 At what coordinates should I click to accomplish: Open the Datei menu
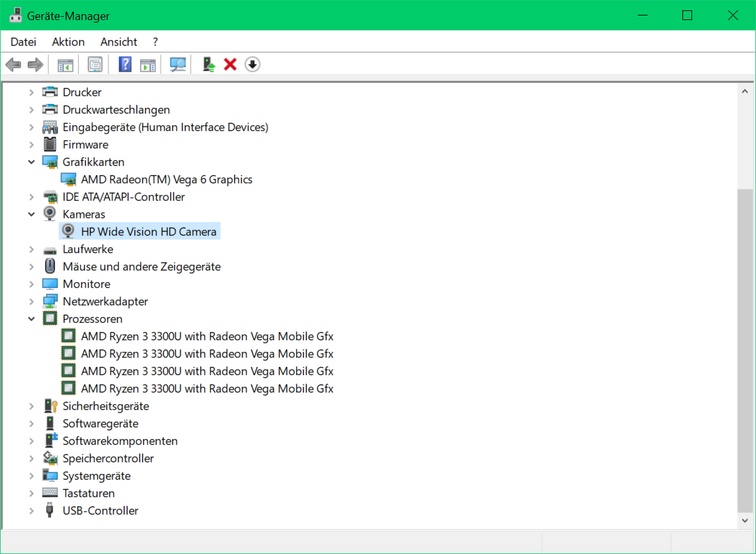pos(23,42)
